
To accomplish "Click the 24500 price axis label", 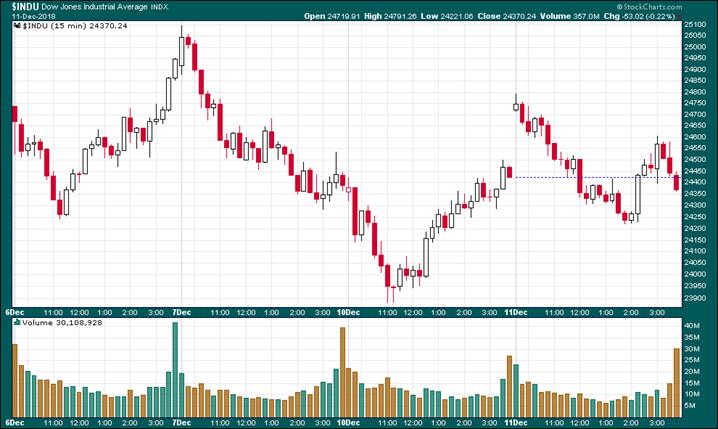I will point(695,160).
